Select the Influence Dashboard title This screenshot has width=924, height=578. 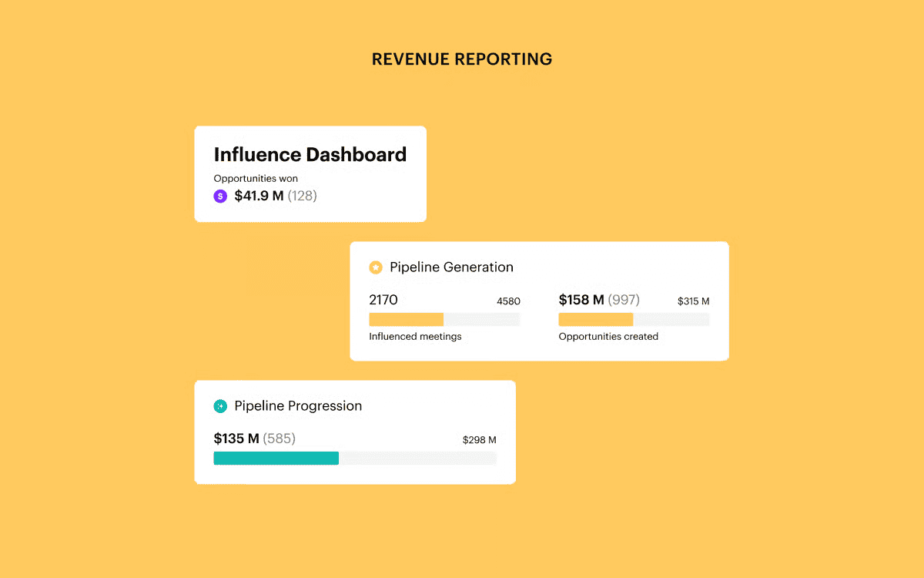(310, 155)
